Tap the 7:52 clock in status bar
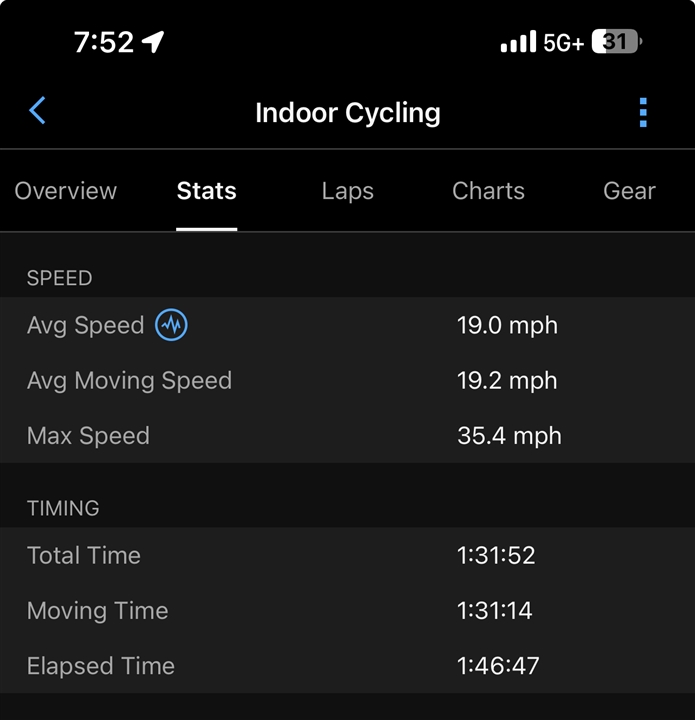 [x=104, y=42]
